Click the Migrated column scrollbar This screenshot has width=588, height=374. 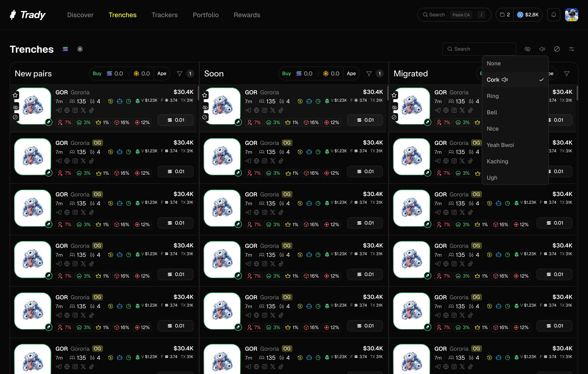tap(577, 93)
